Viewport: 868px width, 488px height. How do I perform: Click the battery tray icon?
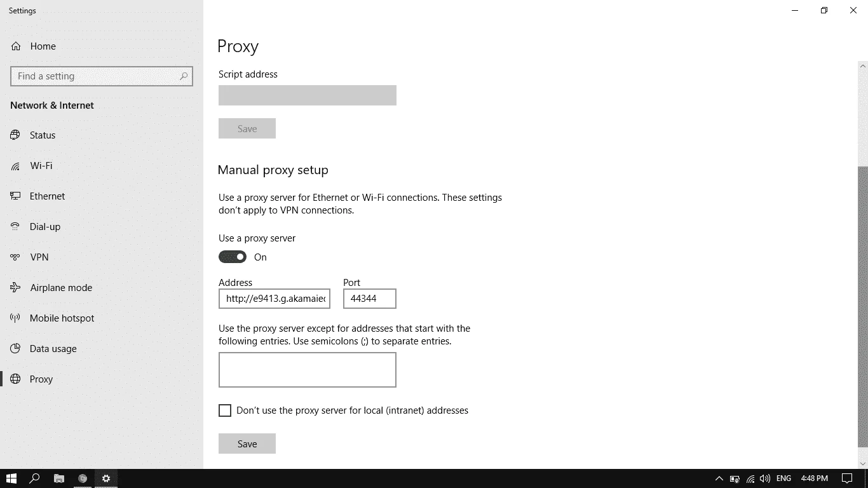point(735,478)
